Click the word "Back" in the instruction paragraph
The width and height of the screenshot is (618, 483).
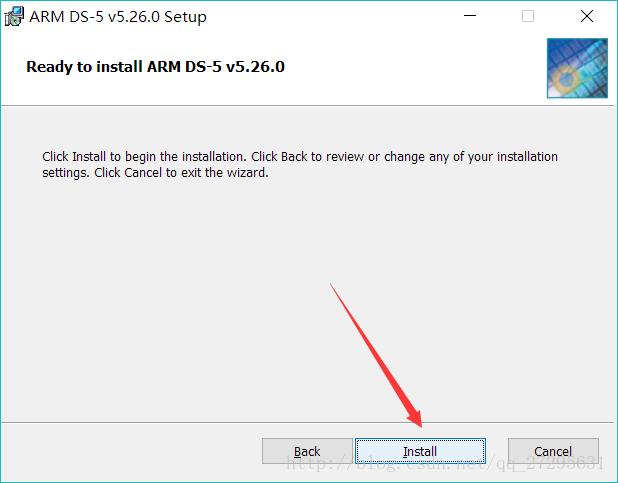pos(294,157)
